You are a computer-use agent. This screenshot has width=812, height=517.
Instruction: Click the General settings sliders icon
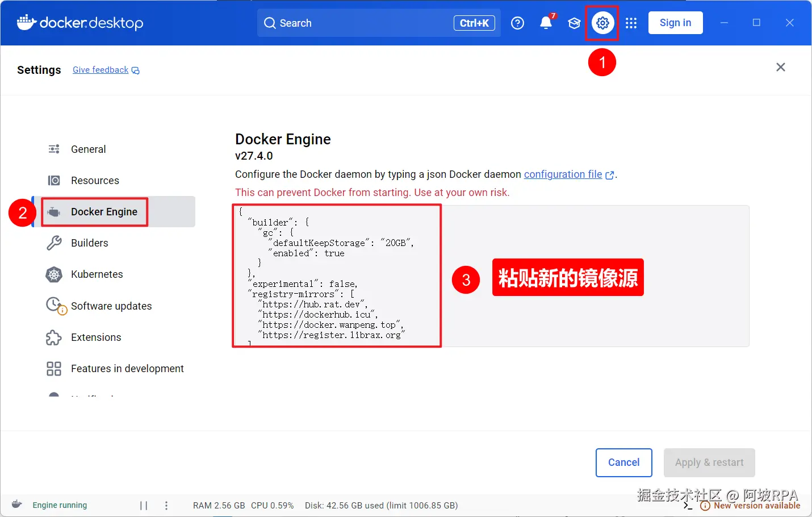54,149
